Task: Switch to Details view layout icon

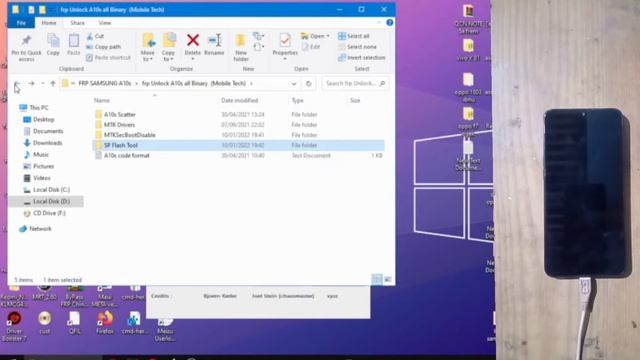Action: click(377, 279)
